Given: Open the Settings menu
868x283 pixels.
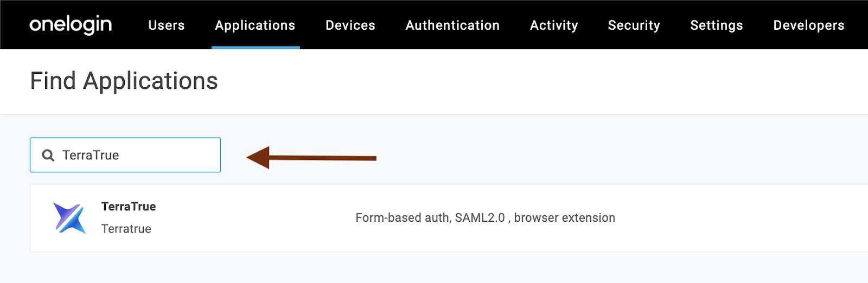Looking at the screenshot, I should click(717, 25).
